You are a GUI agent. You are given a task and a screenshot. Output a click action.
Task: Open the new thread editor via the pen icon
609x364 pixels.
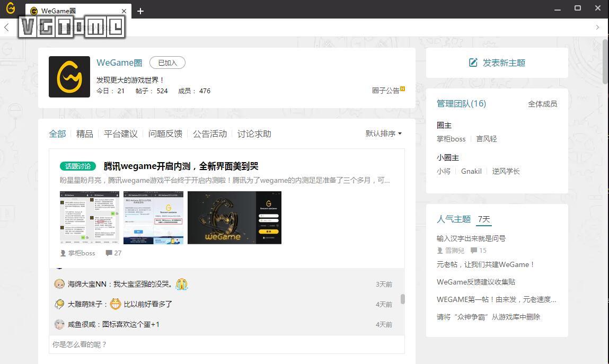coord(473,62)
